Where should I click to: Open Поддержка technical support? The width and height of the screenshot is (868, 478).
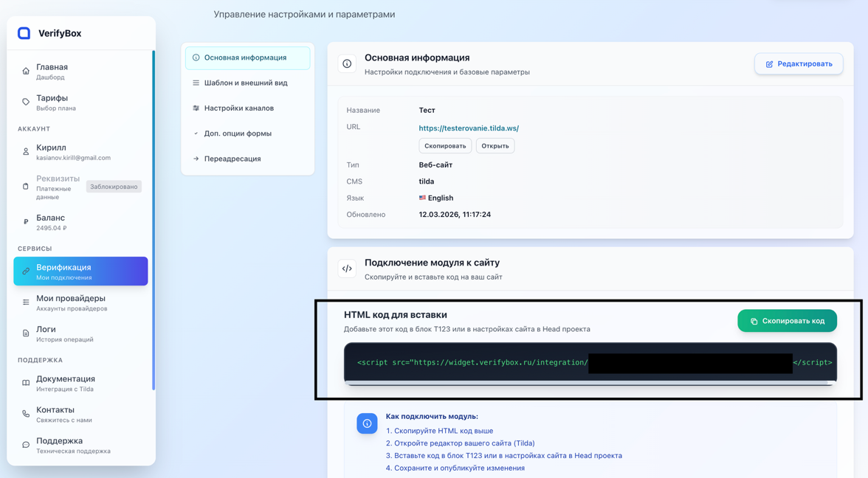[81, 446]
